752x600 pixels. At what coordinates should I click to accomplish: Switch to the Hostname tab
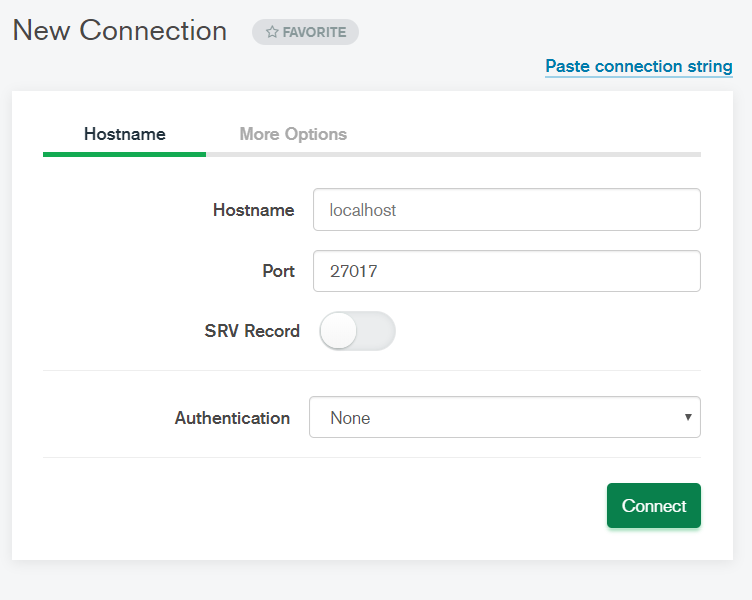pos(125,134)
